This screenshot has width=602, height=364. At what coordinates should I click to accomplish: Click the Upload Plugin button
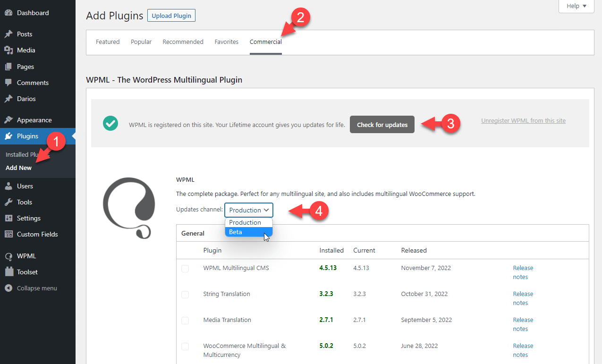171,16
